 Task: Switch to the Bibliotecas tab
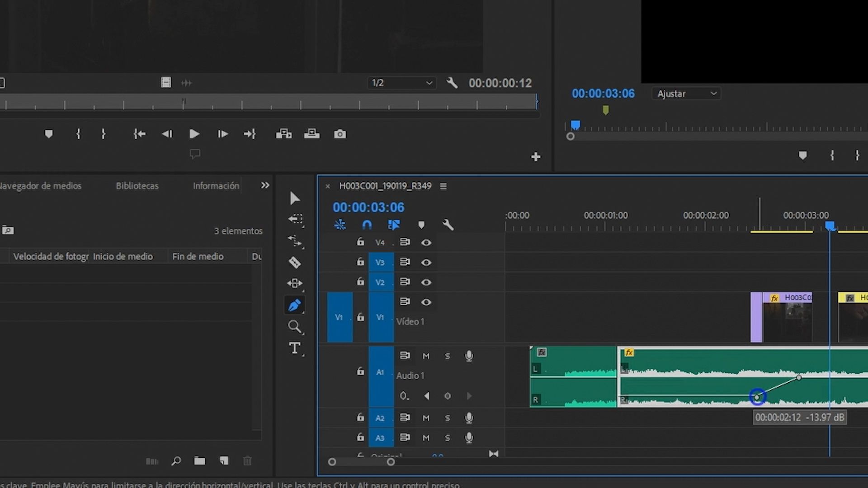(x=137, y=186)
